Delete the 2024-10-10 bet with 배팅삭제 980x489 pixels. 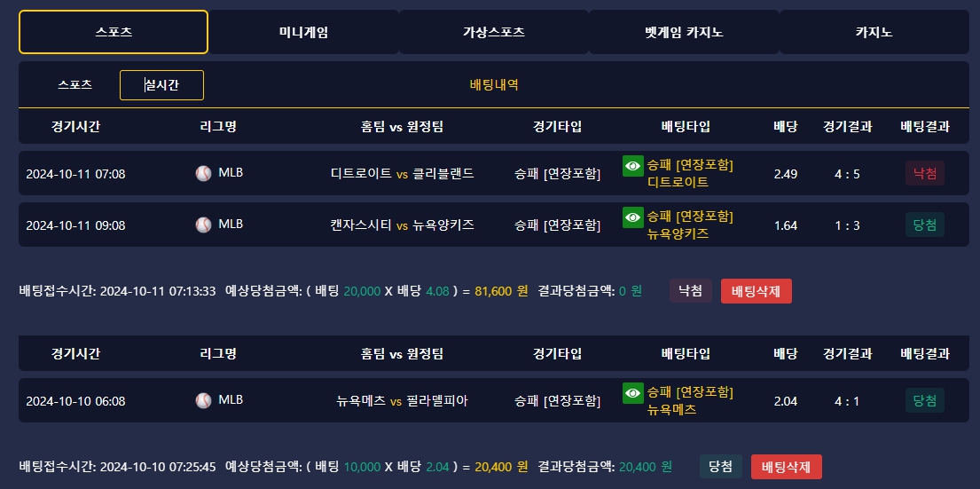pos(786,467)
